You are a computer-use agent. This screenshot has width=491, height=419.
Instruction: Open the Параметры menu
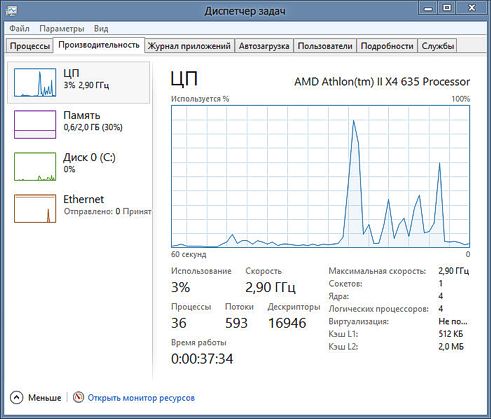coord(62,28)
